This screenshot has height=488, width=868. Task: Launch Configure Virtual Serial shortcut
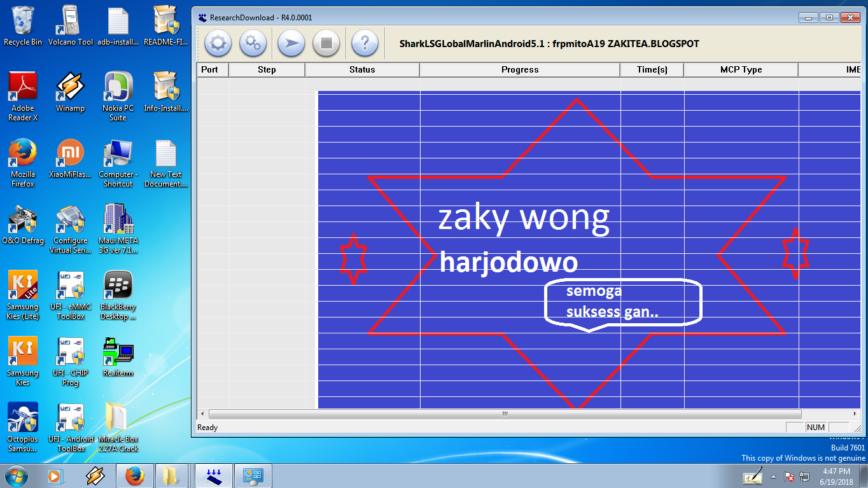click(70, 228)
